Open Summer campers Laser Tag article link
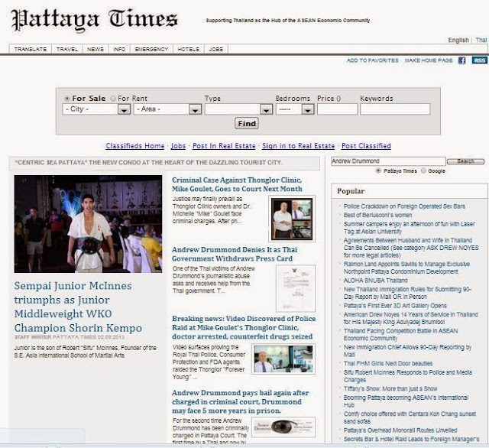 [410, 228]
